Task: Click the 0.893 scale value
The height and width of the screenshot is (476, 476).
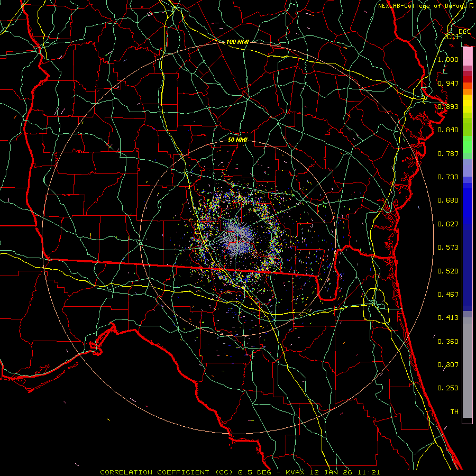Action: (448, 106)
